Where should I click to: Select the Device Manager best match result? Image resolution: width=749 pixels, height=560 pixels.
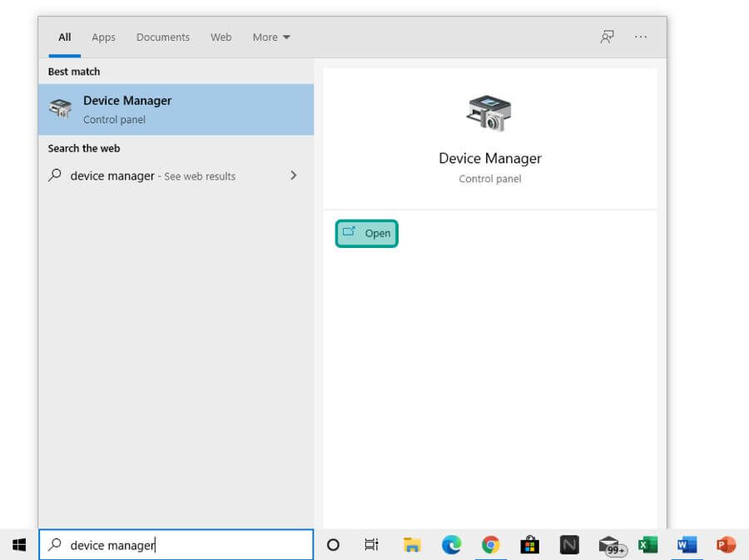(x=176, y=110)
